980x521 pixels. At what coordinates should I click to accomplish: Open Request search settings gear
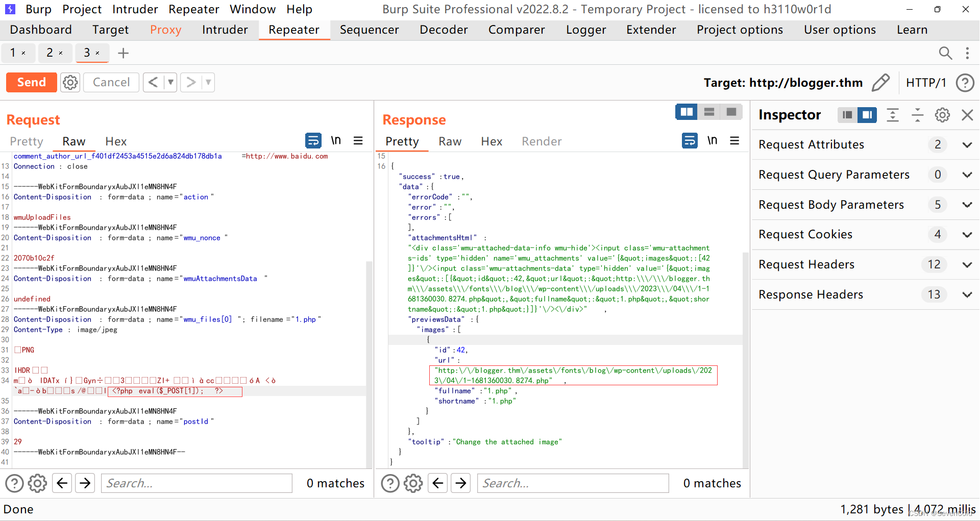coord(37,483)
